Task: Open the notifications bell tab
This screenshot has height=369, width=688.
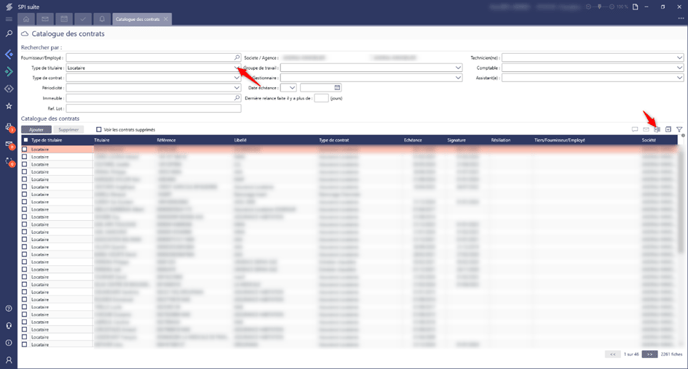Action: (x=102, y=19)
